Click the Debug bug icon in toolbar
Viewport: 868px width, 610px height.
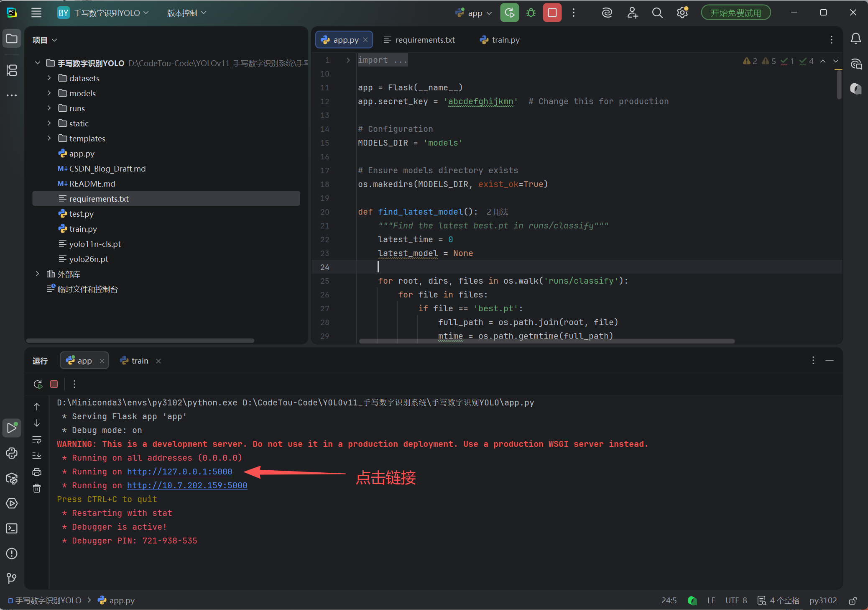tap(531, 13)
